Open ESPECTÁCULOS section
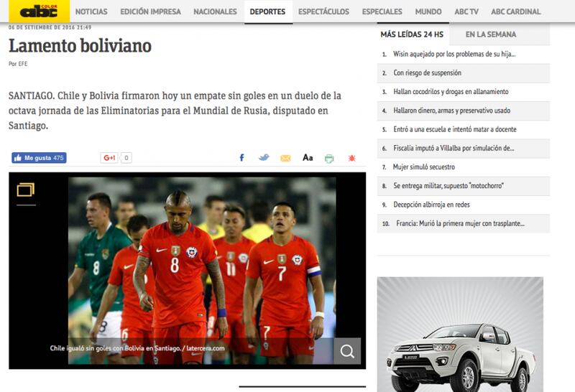The height and width of the screenshot is (392, 575). pos(324,11)
